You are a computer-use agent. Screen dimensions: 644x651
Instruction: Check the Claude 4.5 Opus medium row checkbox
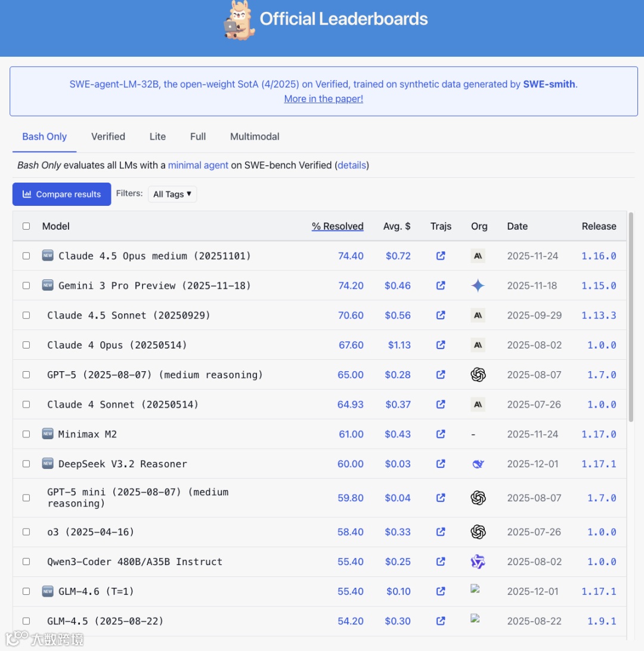click(26, 256)
